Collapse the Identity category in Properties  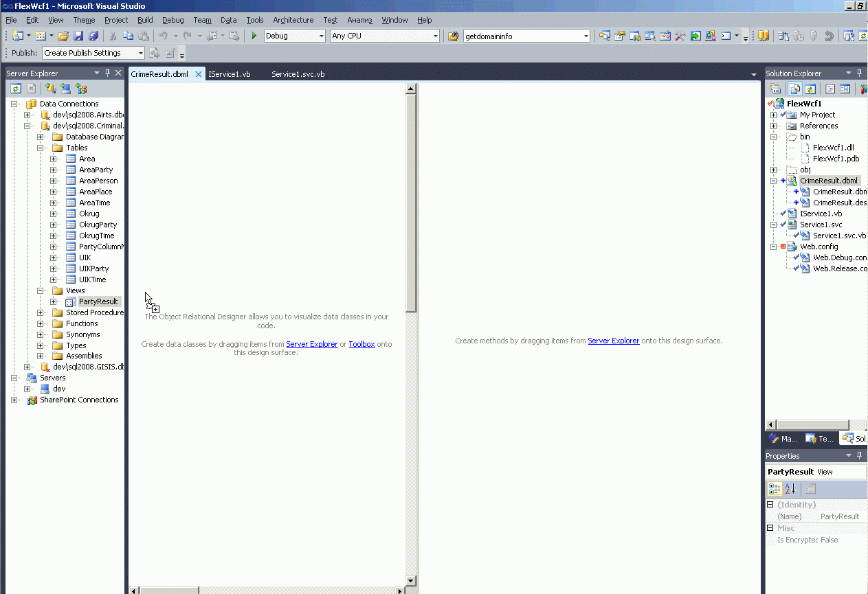(770, 505)
